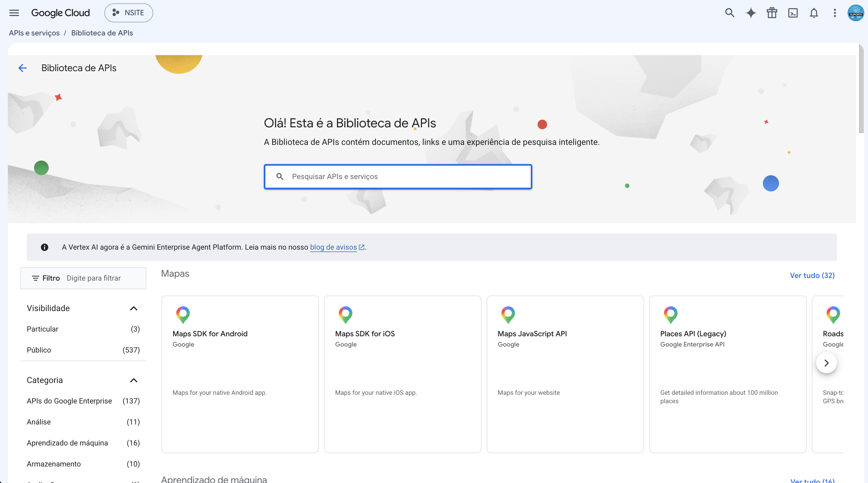Image resolution: width=868 pixels, height=483 pixels.
Task: Click the gift box icon
Action: pyautogui.click(x=772, y=13)
